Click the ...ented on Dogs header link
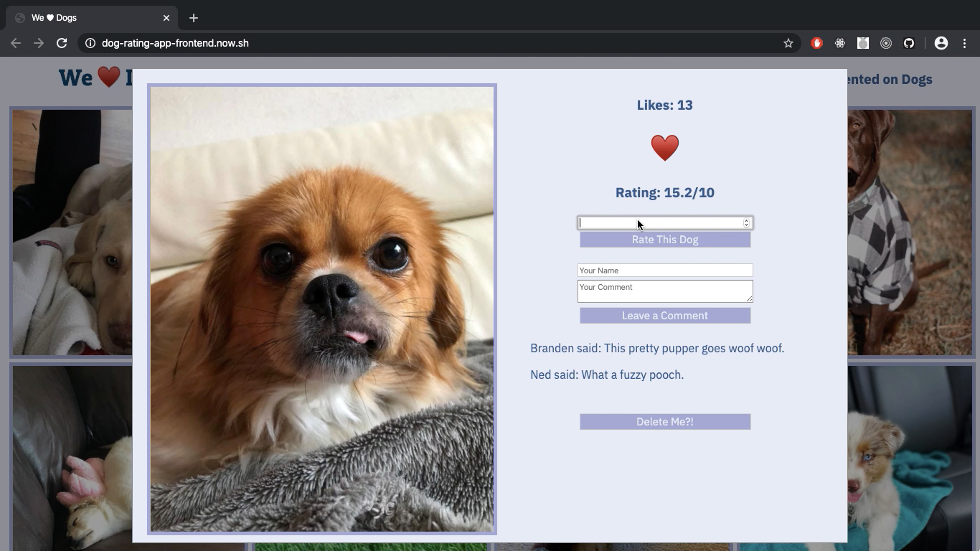The width and height of the screenshot is (980, 551). 890,80
